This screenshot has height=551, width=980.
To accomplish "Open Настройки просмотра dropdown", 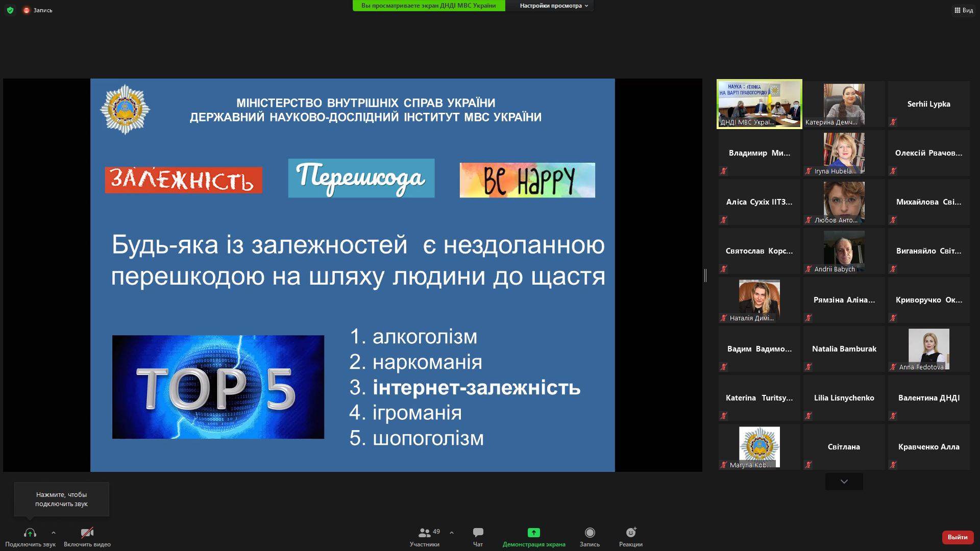I will 553,6.
